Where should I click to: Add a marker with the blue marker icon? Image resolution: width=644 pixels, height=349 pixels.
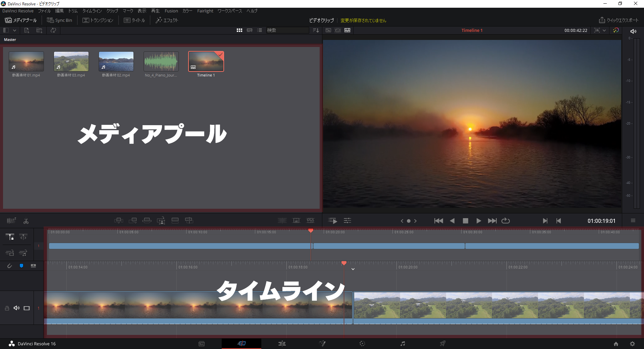coord(21,266)
